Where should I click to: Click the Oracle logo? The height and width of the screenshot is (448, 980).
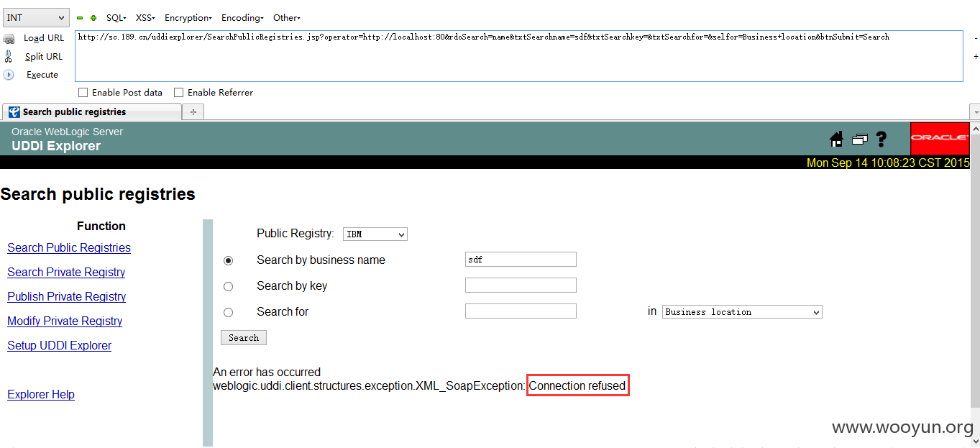click(x=940, y=138)
